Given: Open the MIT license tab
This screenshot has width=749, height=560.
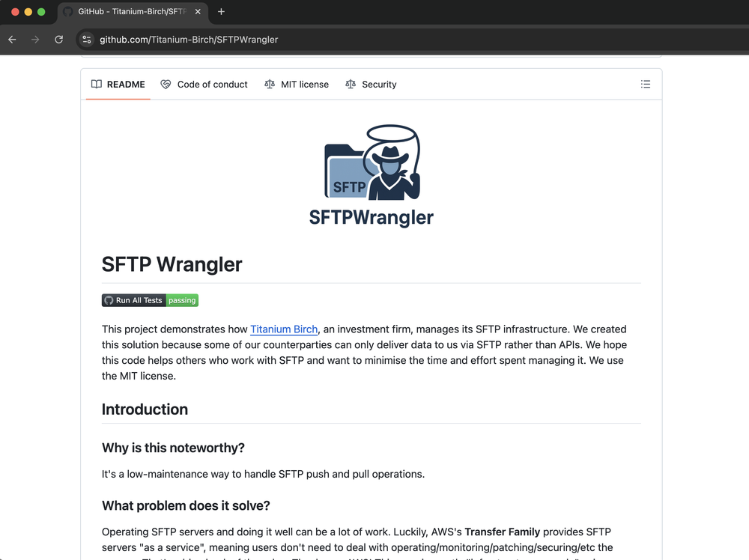Looking at the screenshot, I should click(x=297, y=85).
